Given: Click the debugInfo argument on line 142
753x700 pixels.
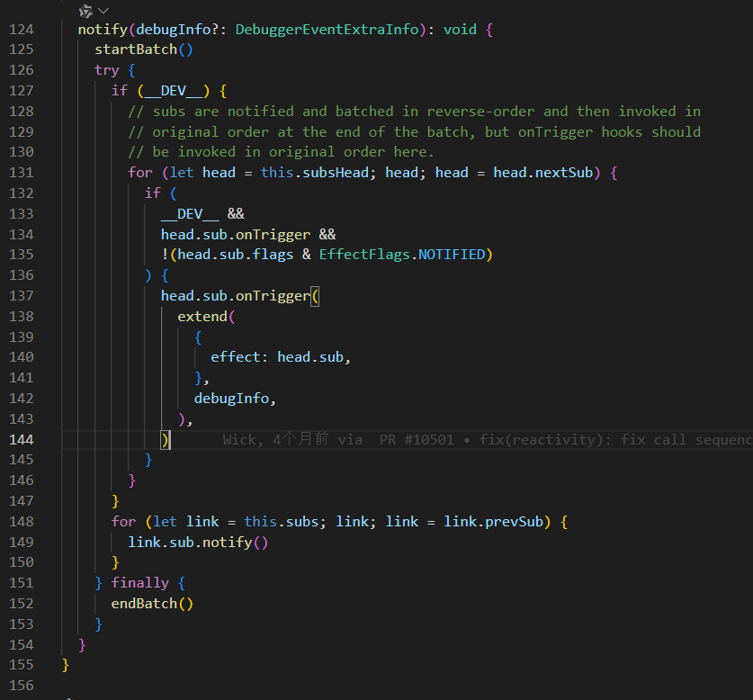Looking at the screenshot, I should pyautogui.click(x=231, y=399).
